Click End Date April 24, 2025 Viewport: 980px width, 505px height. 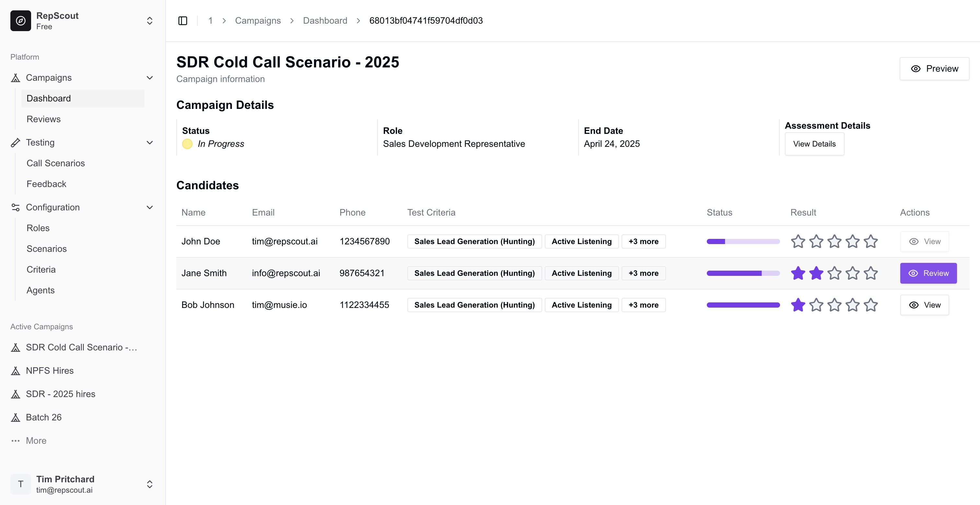click(x=612, y=144)
